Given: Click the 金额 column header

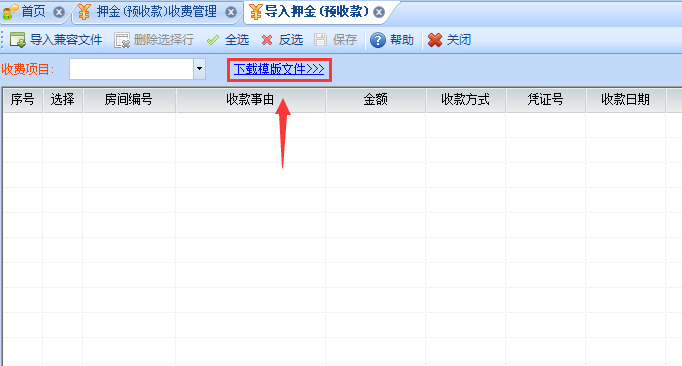Looking at the screenshot, I should click(375, 100).
